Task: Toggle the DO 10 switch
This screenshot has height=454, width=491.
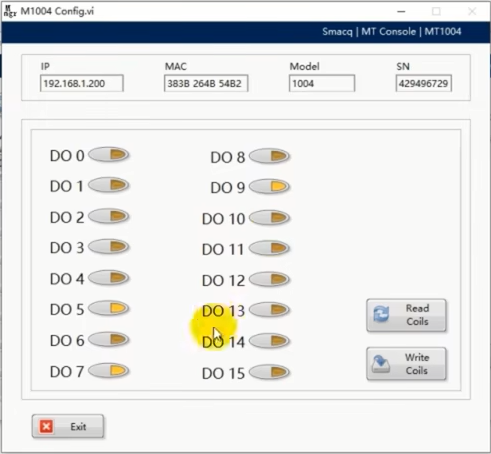Action: tap(269, 218)
